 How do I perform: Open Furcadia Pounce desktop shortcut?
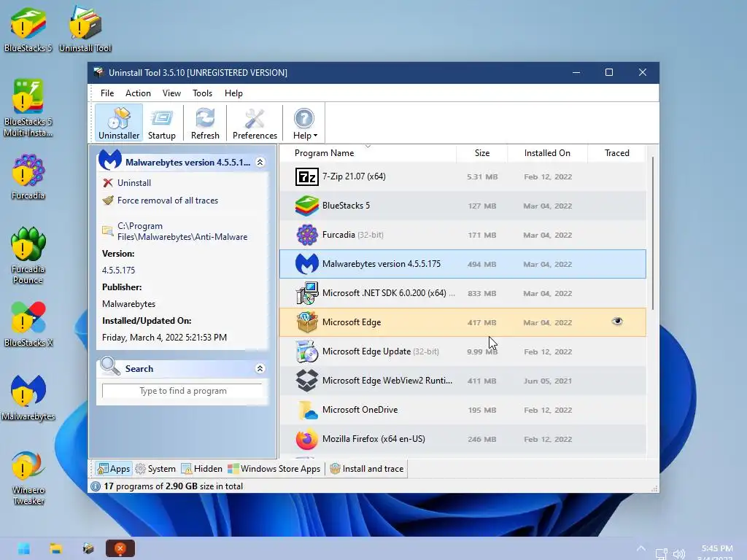pyautogui.click(x=28, y=255)
